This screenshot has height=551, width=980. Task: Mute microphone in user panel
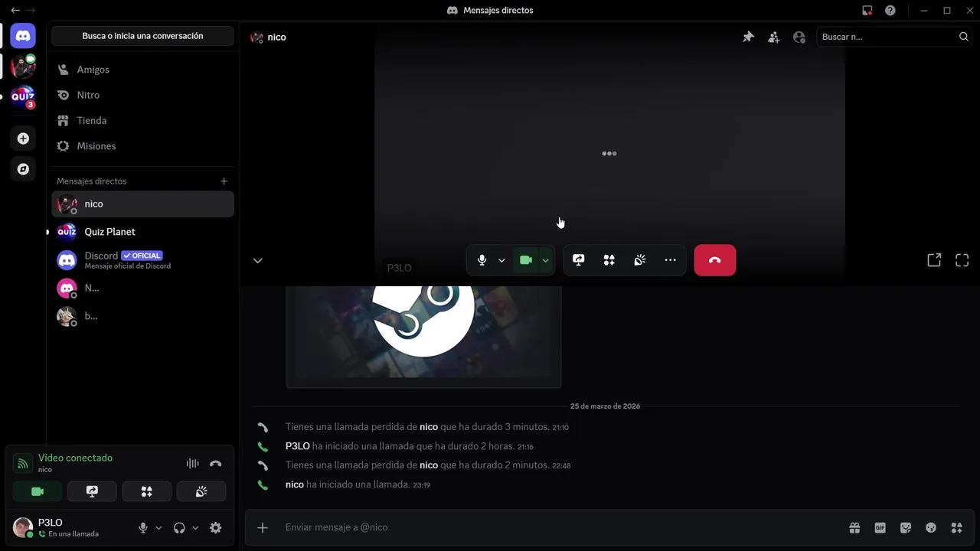142,528
